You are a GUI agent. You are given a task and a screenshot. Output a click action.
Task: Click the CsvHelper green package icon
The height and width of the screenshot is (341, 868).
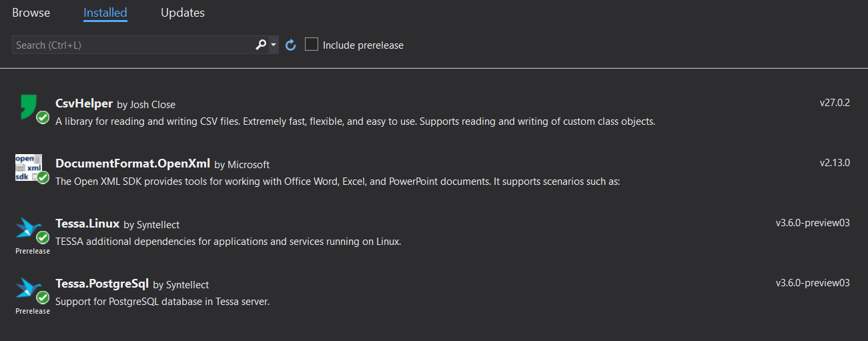(x=29, y=107)
